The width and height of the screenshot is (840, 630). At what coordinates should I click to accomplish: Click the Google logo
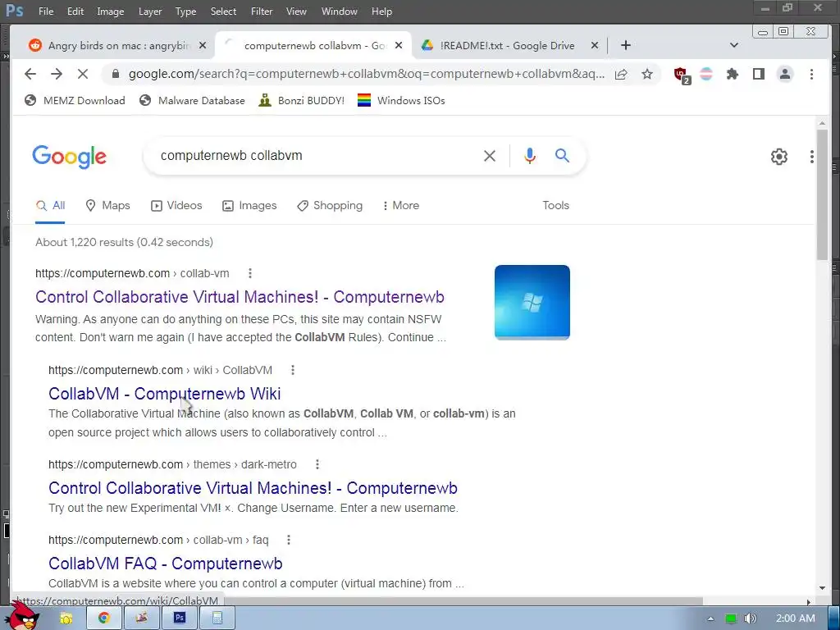coord(69,157)
